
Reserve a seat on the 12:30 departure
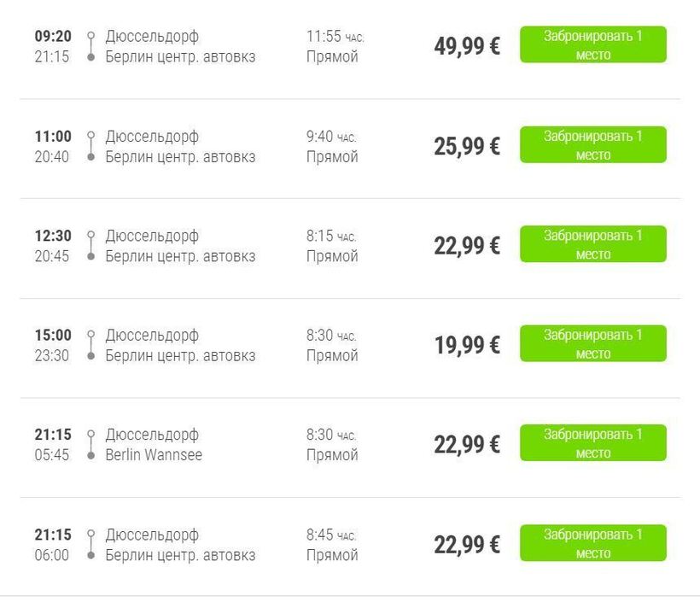(592, 244)
